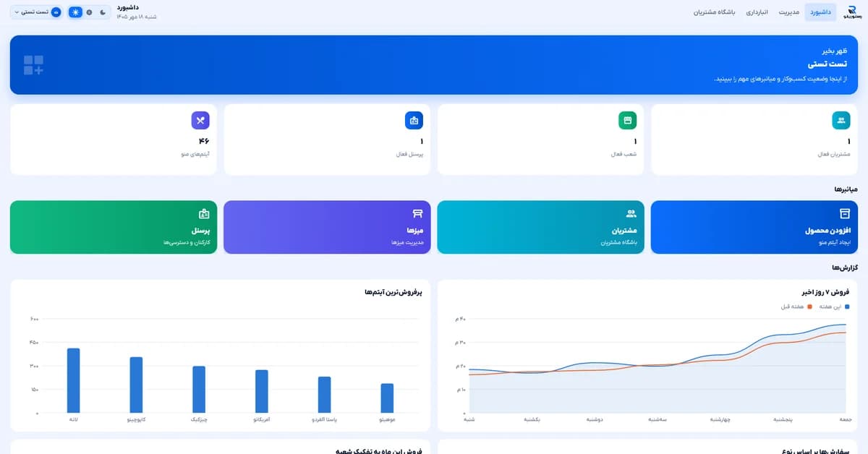The width and height of the screenshot is (868, 454).
Task: Click the پرفروش‌ترین آیتم‌ها chart title
Action: [x=394, y=292]
